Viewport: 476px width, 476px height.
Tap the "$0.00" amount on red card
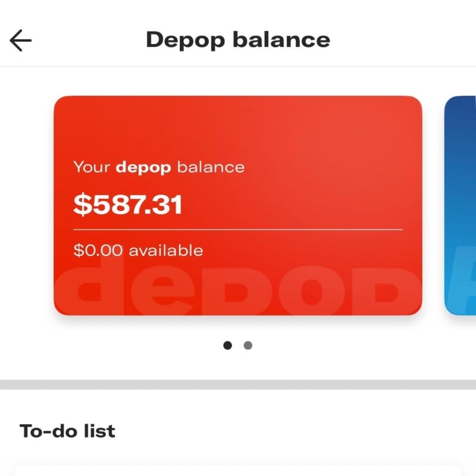98,250
